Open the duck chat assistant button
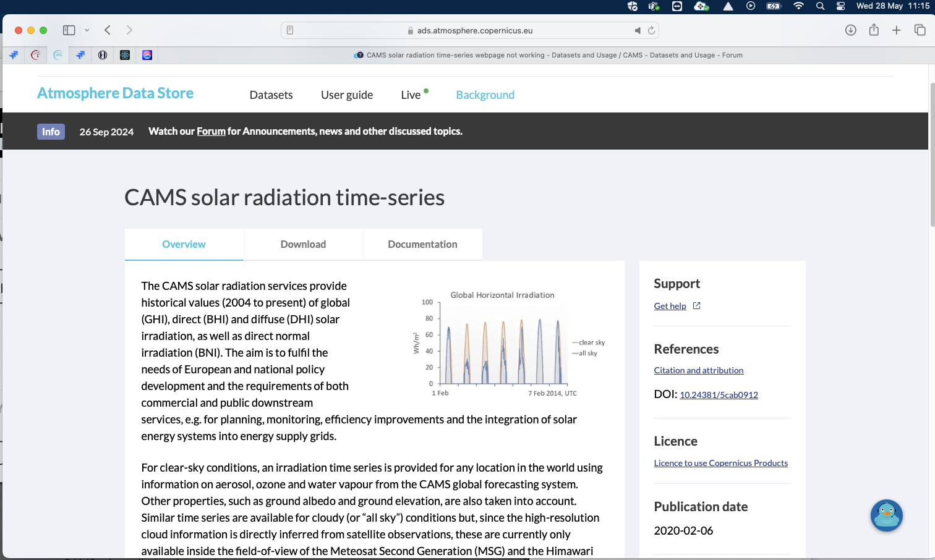 tap(887, 515)
